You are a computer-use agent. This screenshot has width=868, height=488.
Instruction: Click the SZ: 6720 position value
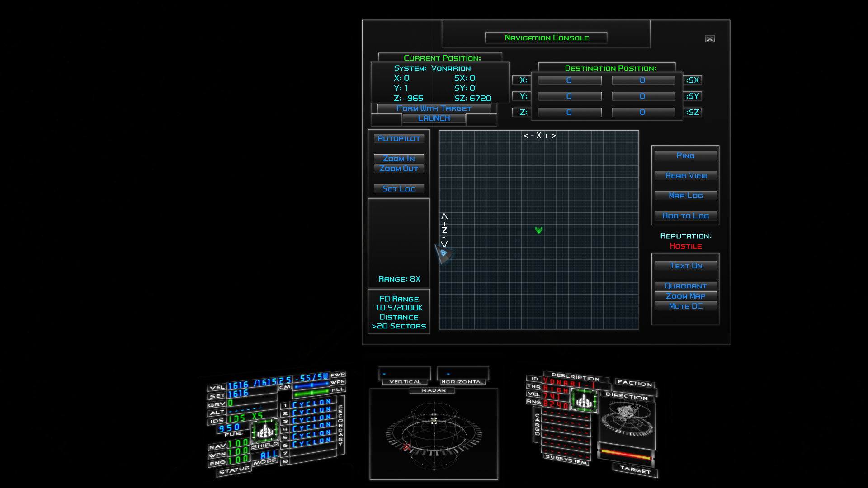(473, 98)
